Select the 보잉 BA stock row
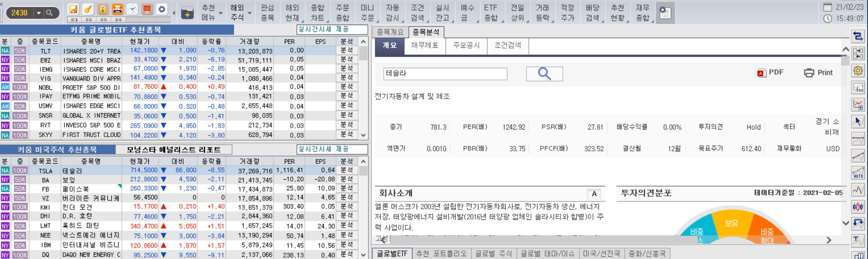This screenshot has height=259, width=868. [x=180, y=179]
